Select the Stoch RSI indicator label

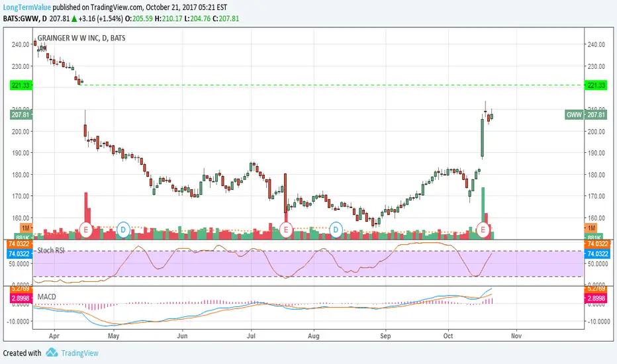click(51, 251)
